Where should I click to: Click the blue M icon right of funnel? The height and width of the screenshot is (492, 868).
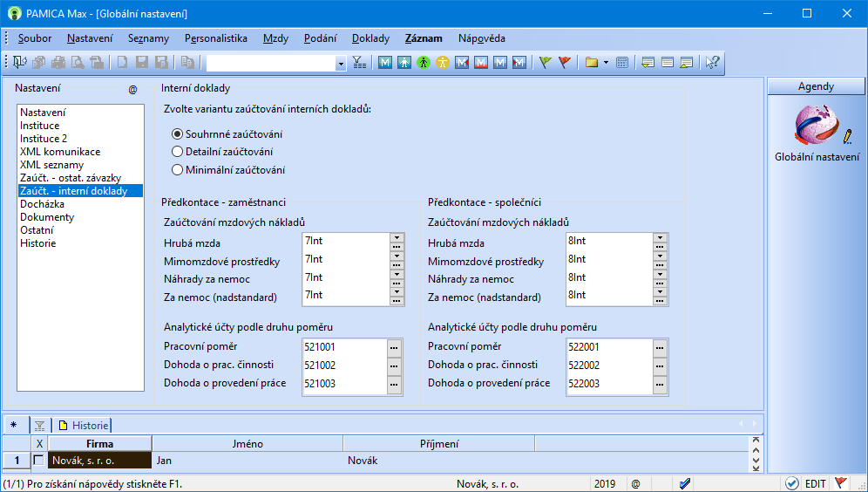[385, 63]
